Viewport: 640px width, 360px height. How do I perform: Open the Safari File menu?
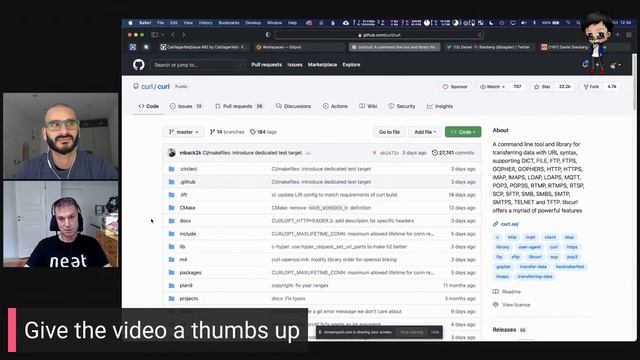pos(160,23)
